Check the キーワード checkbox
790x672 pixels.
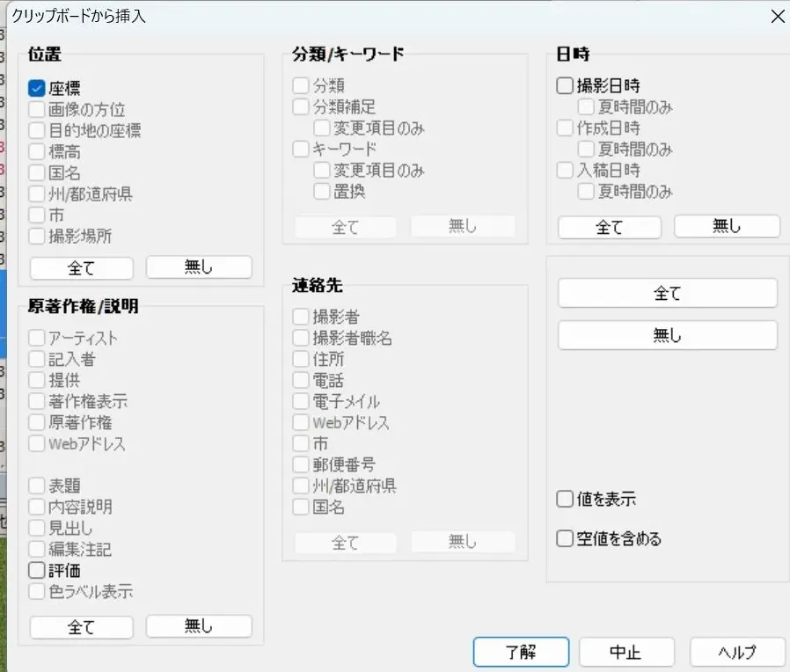click(x=301, y=149)
